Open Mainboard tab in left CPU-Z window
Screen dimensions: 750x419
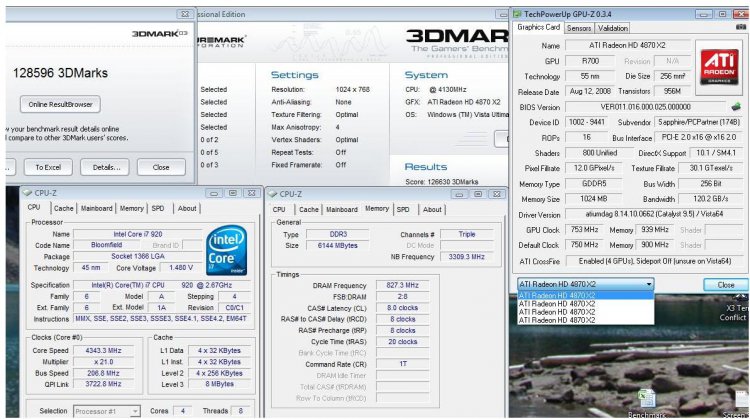pyautogui.click(x=97, y=209)
